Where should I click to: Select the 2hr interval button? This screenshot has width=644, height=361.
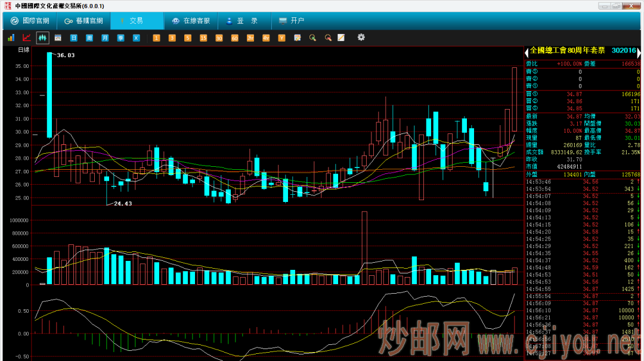point(250,38)
